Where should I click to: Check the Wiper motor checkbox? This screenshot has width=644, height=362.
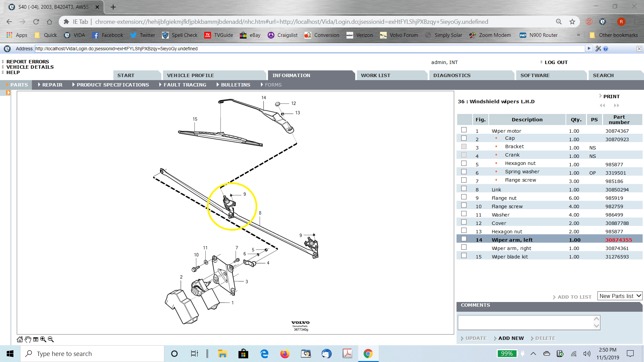pos(464,130)
